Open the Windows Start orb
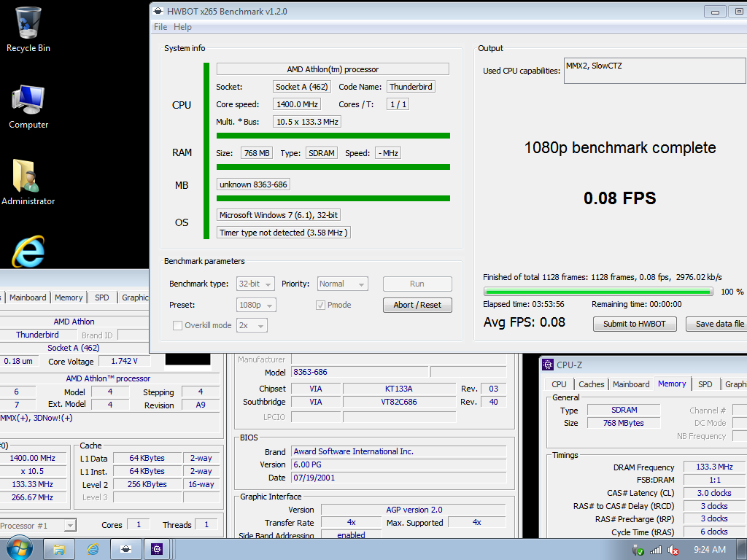This screenshot has width=747, height=560. 19,549
